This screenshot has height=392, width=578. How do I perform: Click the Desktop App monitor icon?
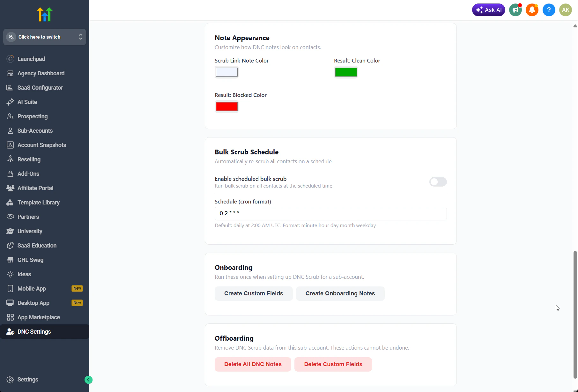tap(10, 303)
